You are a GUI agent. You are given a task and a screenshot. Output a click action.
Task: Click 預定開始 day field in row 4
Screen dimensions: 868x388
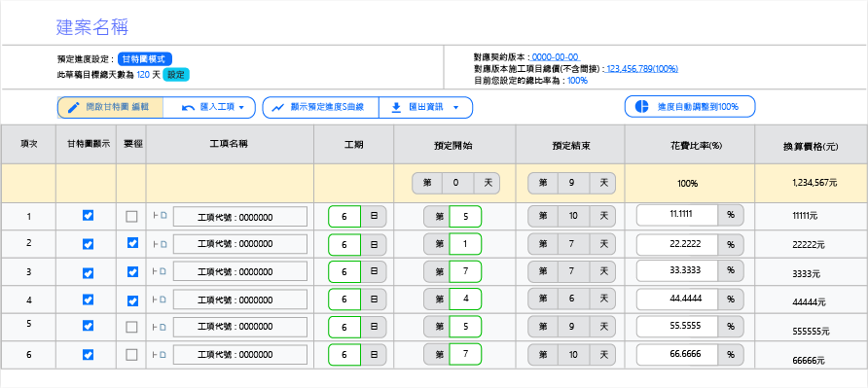[x=465, y=299]
